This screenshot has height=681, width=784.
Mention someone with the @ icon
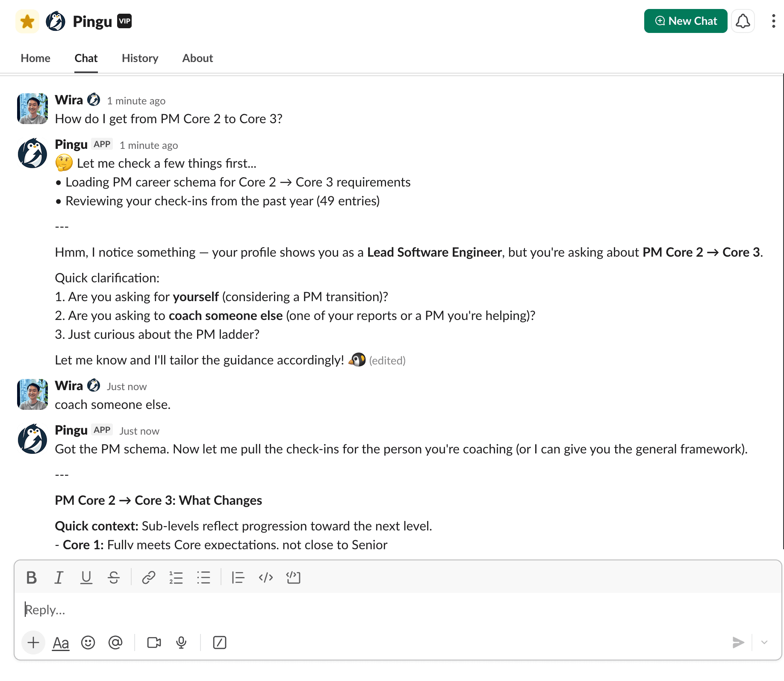pos(115,643)
